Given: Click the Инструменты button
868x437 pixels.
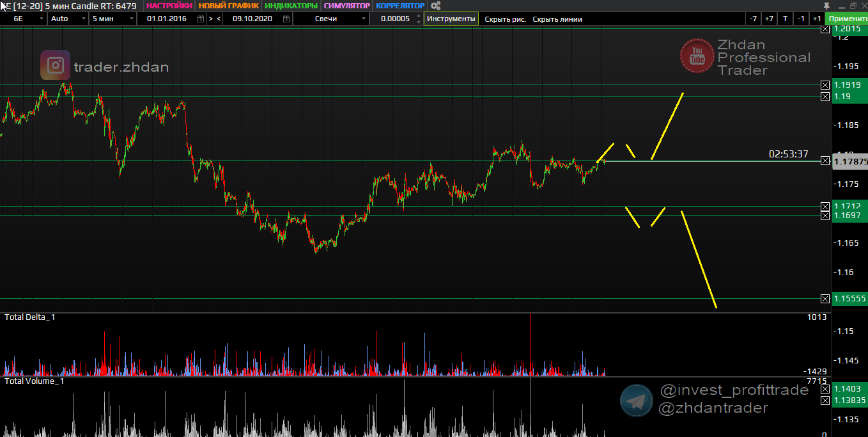Looking at the screenshot, I should (451, 19).
